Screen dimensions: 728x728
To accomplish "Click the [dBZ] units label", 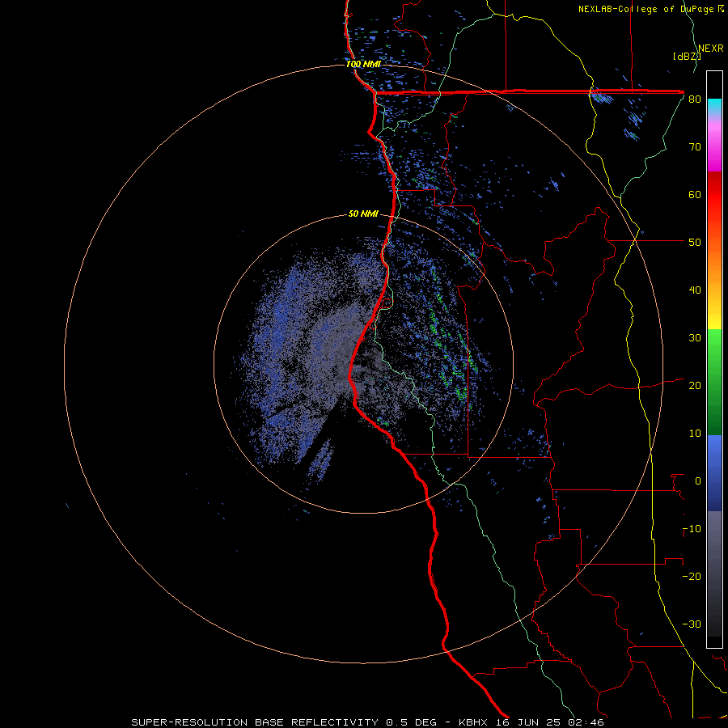I will click(687, 57).
